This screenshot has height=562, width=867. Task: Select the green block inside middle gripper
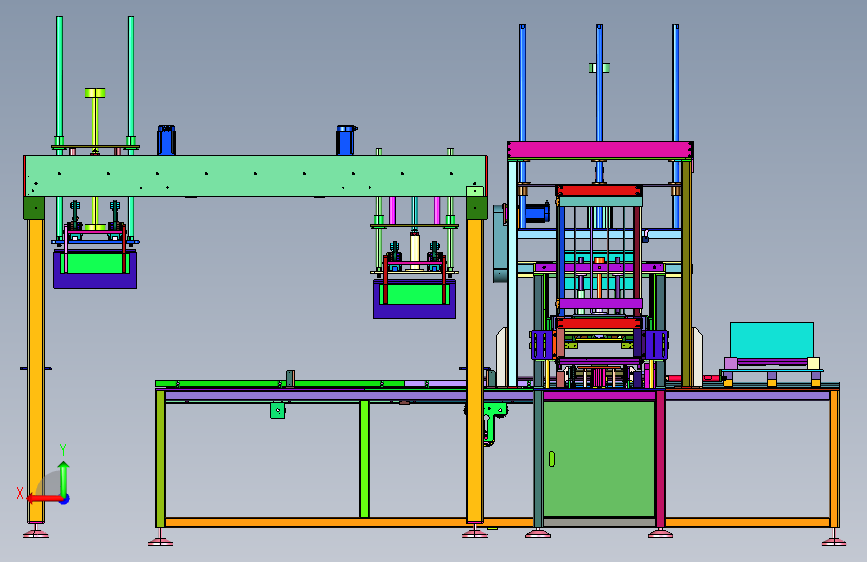414,293
